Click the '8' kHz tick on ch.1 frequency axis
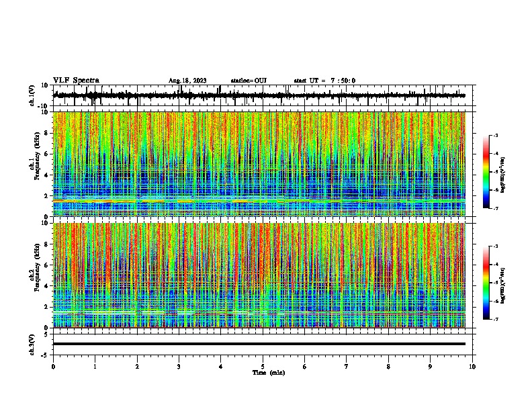532x411 pixels. (46, 133)
